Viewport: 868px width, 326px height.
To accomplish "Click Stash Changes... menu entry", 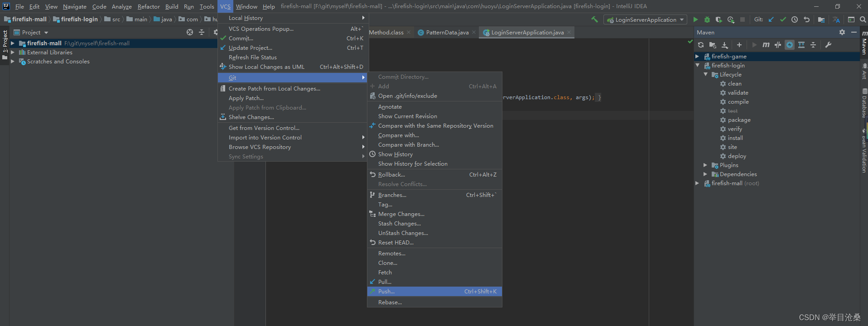I will (434, 224).
